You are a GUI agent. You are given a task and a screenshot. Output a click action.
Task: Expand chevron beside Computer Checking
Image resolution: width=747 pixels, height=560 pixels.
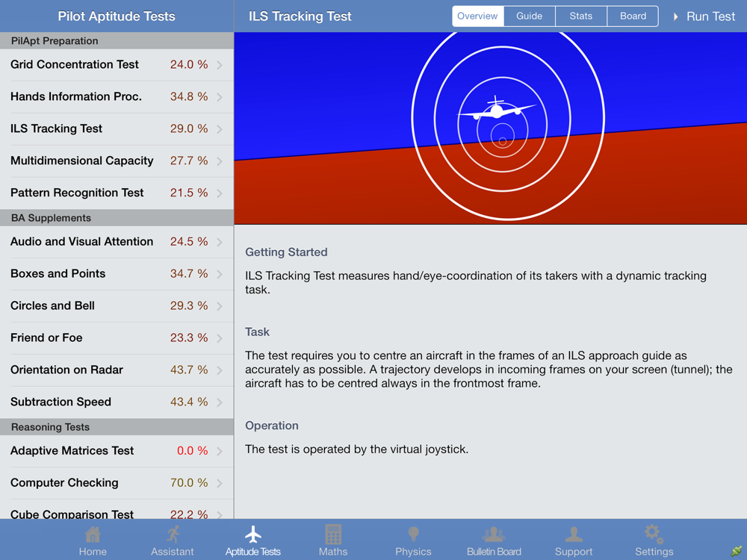tap(220, 483)
